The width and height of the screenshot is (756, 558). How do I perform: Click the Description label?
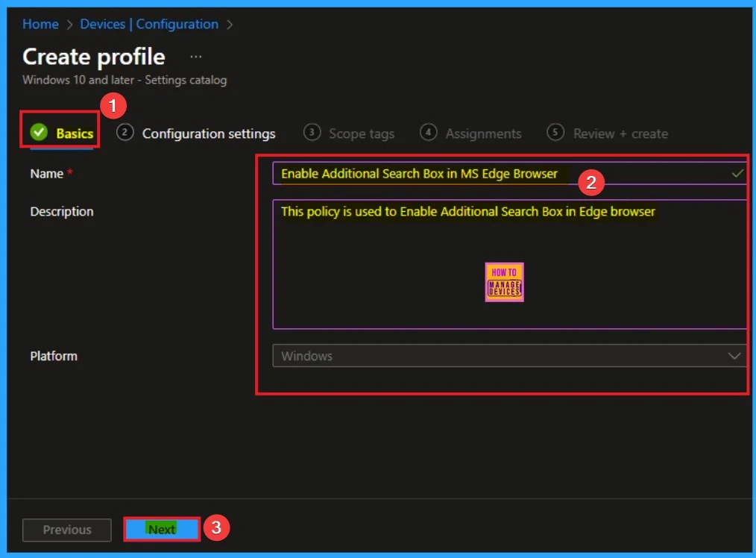pyautogui.click(x=62, y=211)
